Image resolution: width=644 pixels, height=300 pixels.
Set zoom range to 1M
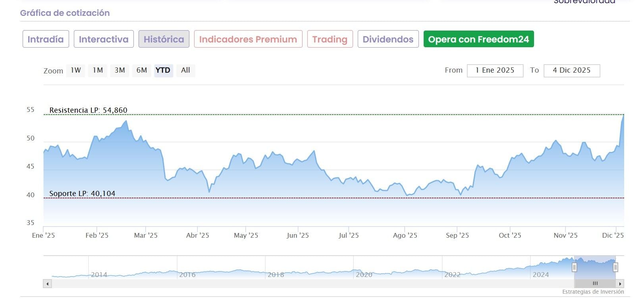pyautogui.click(x=98, y=70)
